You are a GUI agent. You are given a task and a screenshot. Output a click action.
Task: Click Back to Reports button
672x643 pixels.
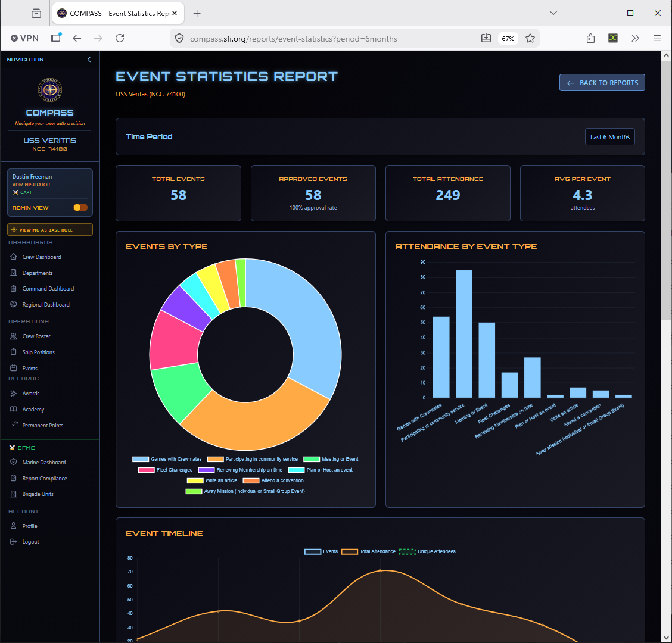pos(602,83)
